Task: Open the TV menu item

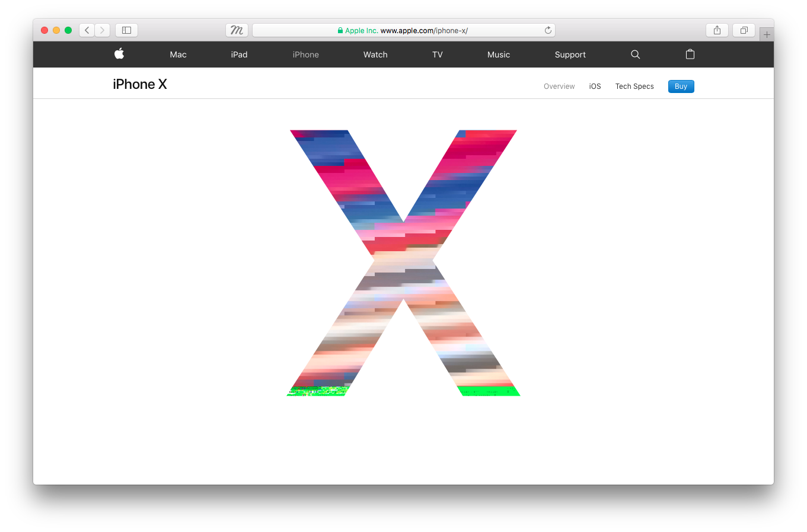Action: click(438, 55)
